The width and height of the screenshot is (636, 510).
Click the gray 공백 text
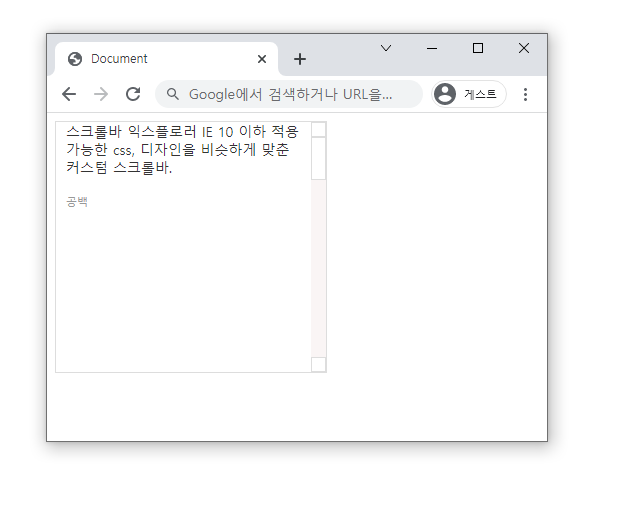click(77, 201)
